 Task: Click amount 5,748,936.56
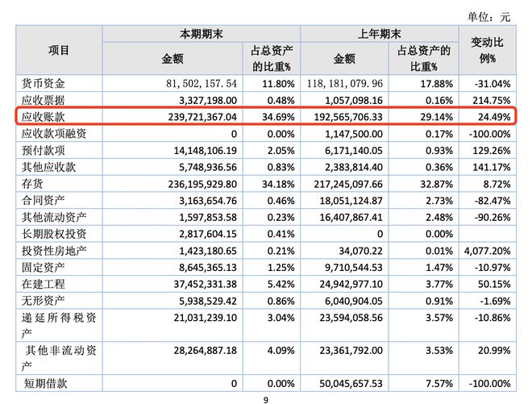[208, 168]
